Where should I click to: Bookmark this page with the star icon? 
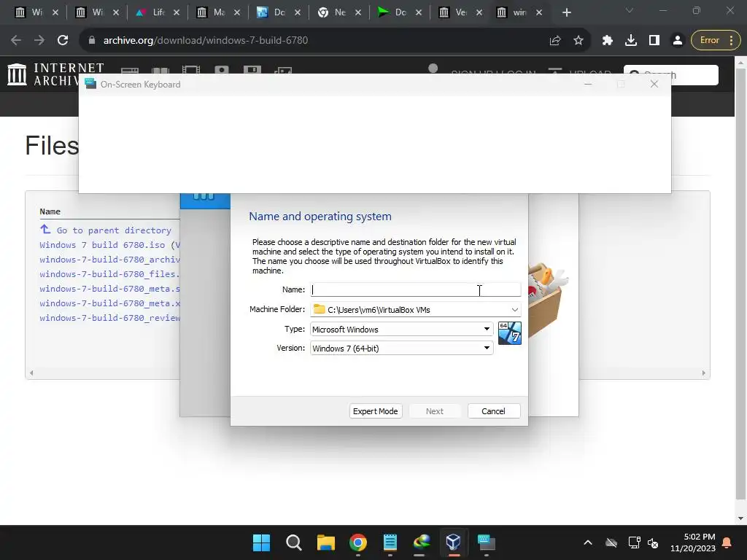[x=578, y=41]
